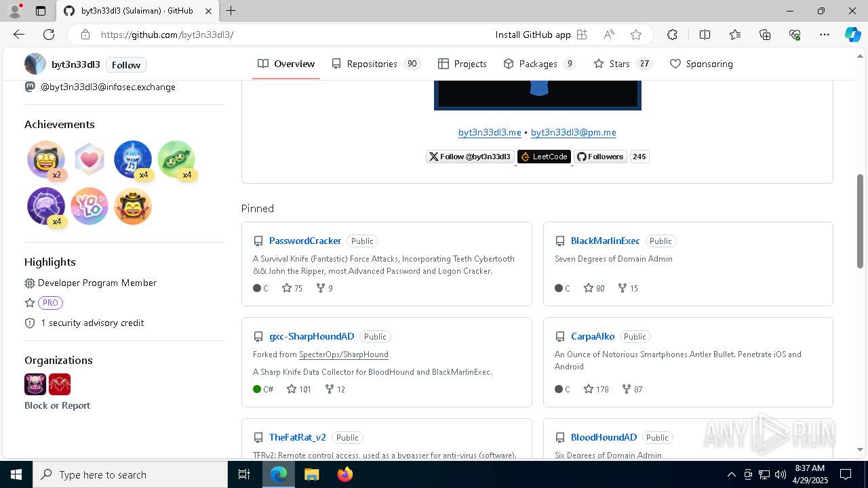The height and width of the screenshot is (488, 868).
Task: View gxc-SharpHoundAD 101 stars
Action: [298, 389]
